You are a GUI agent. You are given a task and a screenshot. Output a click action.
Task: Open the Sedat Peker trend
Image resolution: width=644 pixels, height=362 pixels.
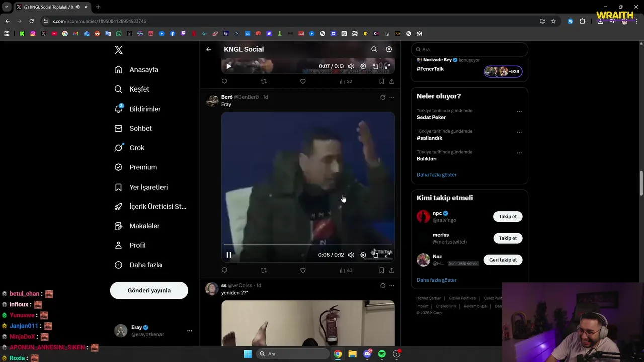(x=431, y=117)
